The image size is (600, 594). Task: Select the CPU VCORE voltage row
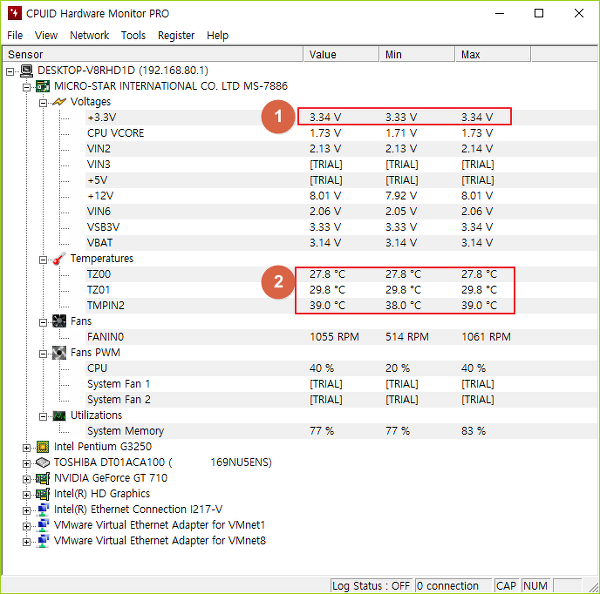(x=341, y=133)
